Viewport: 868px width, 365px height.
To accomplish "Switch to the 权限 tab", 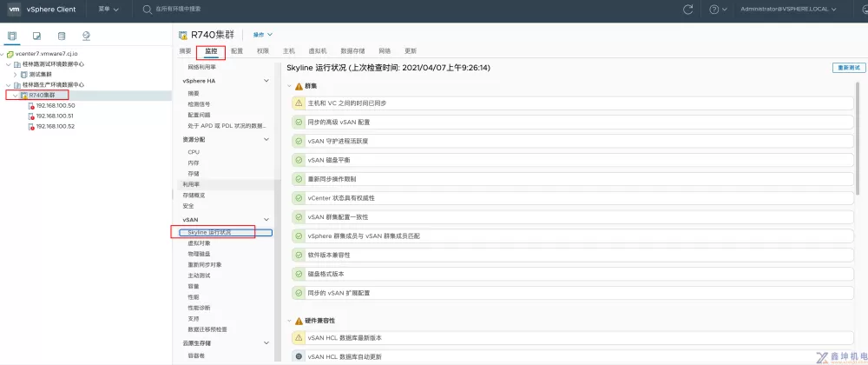I will pos(263,51).
